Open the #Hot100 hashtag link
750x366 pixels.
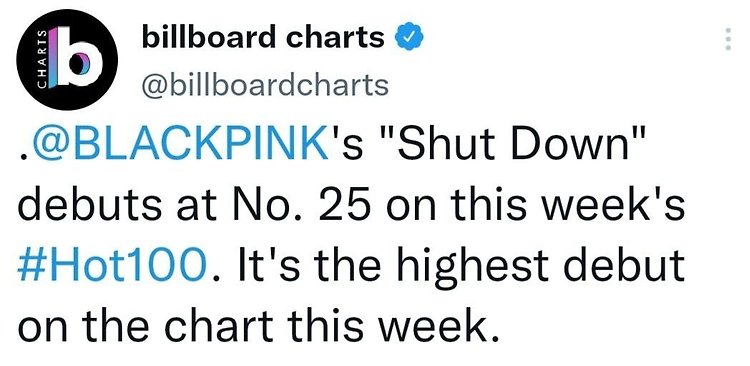(115, 263)
